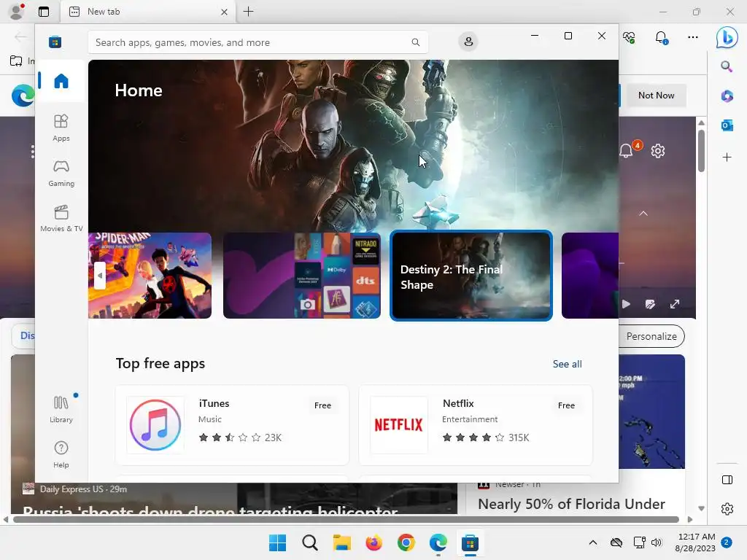Viewport: 747px width, 560px height.
Task: Open Nearly 50% of Florida headline
Action: point(571,504)
